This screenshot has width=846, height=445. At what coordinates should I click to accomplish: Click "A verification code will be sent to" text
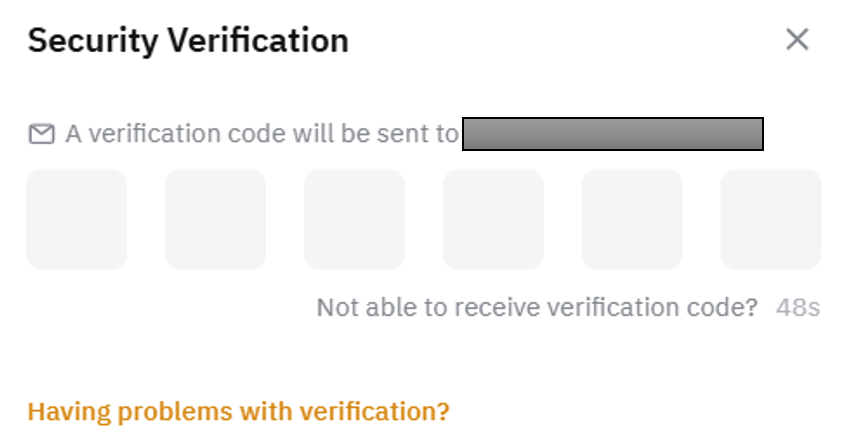pyautogui.click(x=261, y=134)
